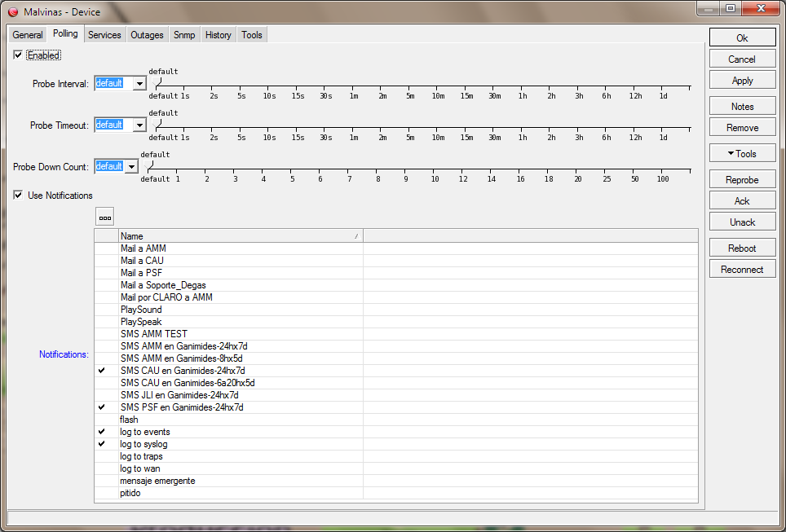
Task: Open device Notes
Action: click(x=743, y=106)
